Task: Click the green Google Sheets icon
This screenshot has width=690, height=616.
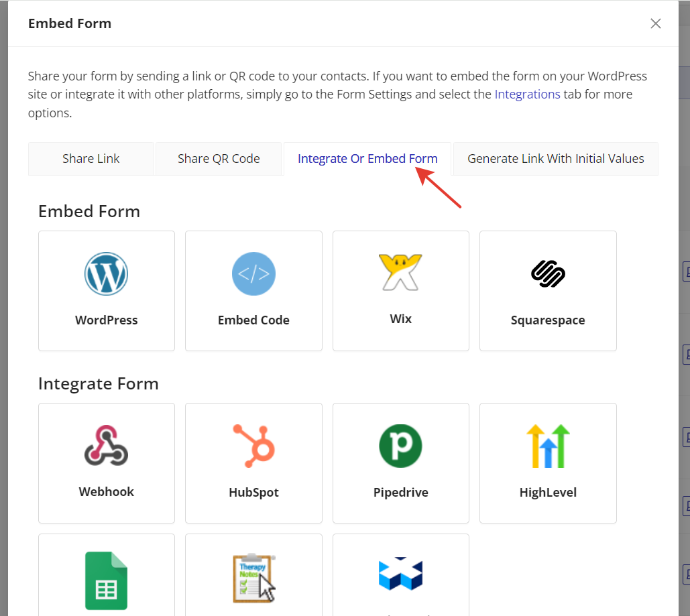Action: coord(106,580)
